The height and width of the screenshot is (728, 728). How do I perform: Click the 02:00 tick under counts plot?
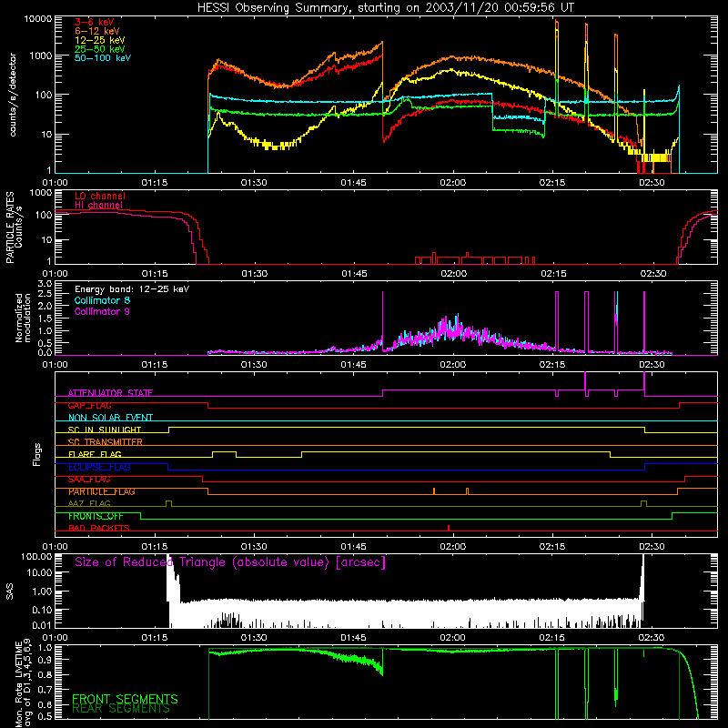(452, 183)
